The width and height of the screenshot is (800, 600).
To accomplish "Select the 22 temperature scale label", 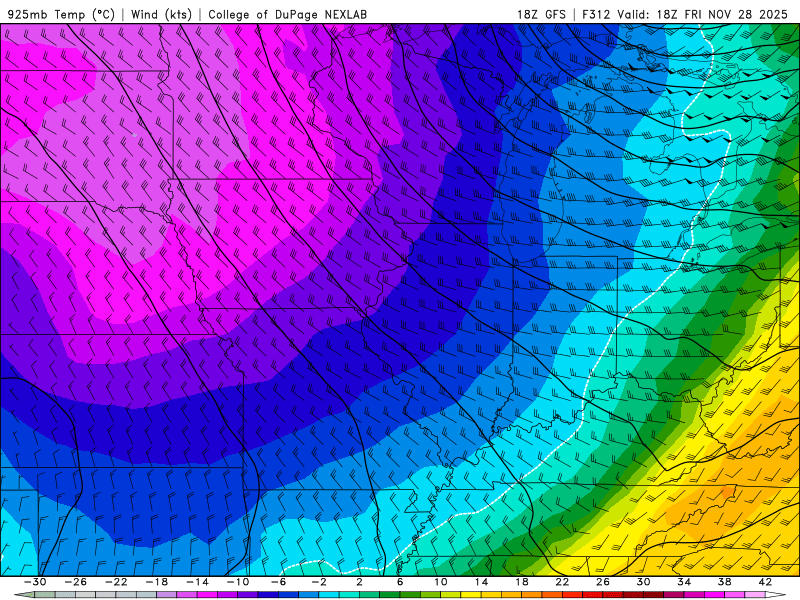I will pyautogui.click(x=562, y=582).
